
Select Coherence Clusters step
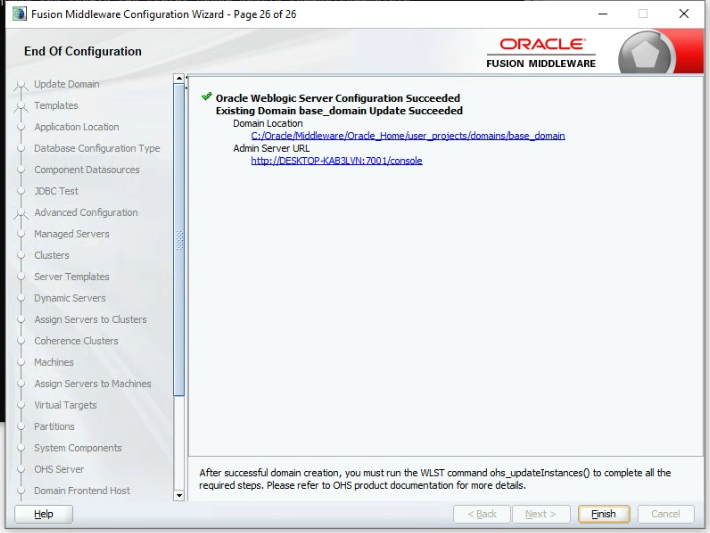coord(76,341)
